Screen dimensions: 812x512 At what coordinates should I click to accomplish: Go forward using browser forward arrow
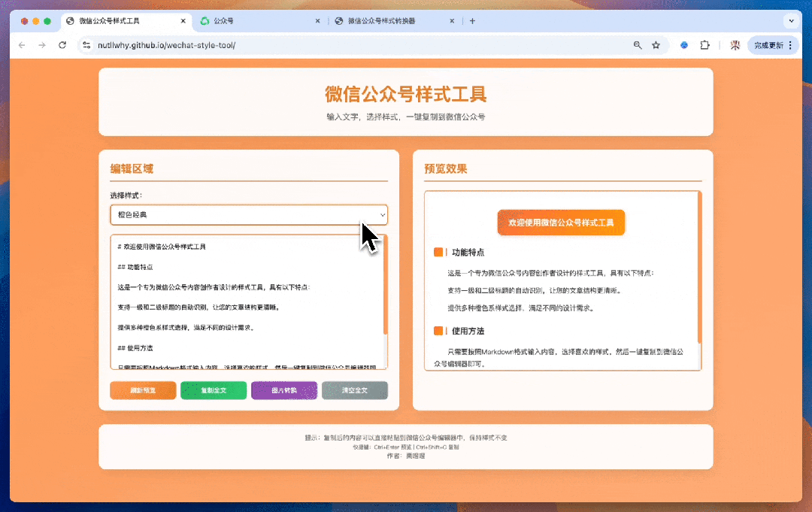42,45
